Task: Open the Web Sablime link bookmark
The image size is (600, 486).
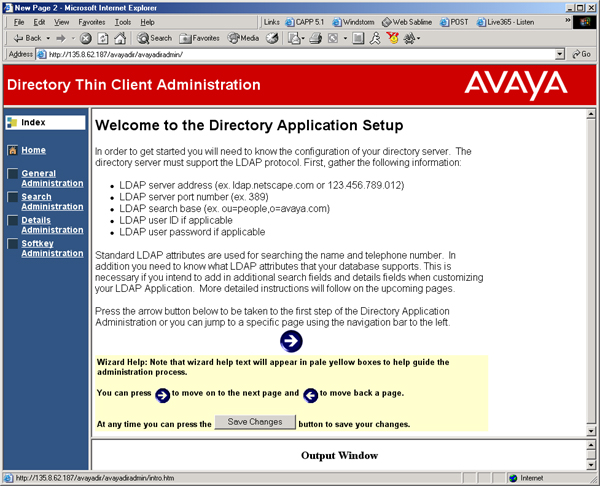Action: click(407, 22)
